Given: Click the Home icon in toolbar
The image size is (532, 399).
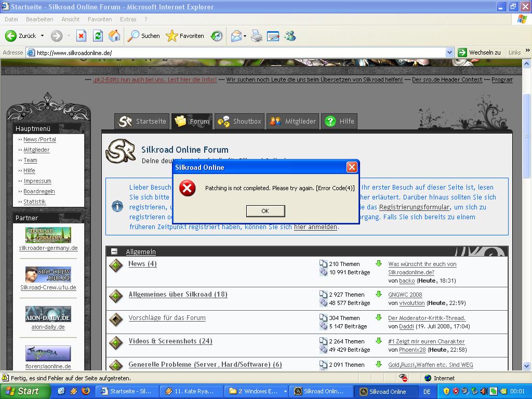Looking at the screenshot, I should pos(114,36).
